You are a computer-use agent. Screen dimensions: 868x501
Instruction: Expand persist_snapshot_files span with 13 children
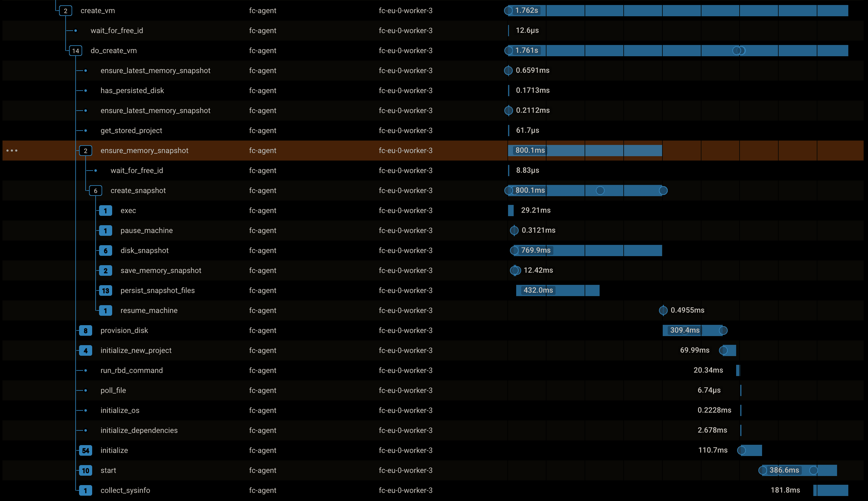(x=105, y=290)
